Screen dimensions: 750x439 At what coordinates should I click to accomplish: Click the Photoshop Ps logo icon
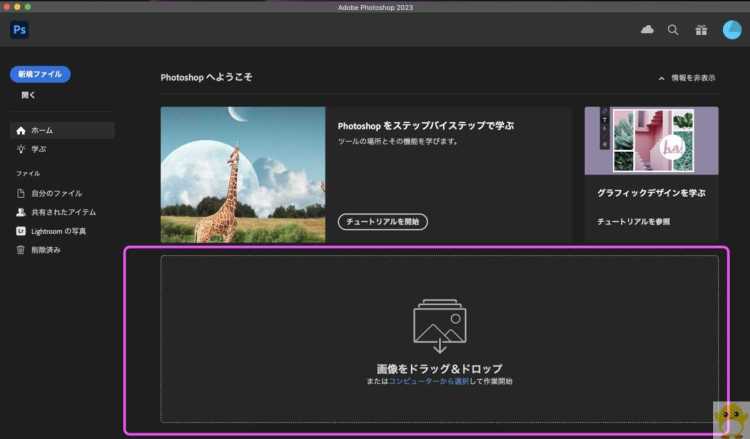tap(19, 30)
